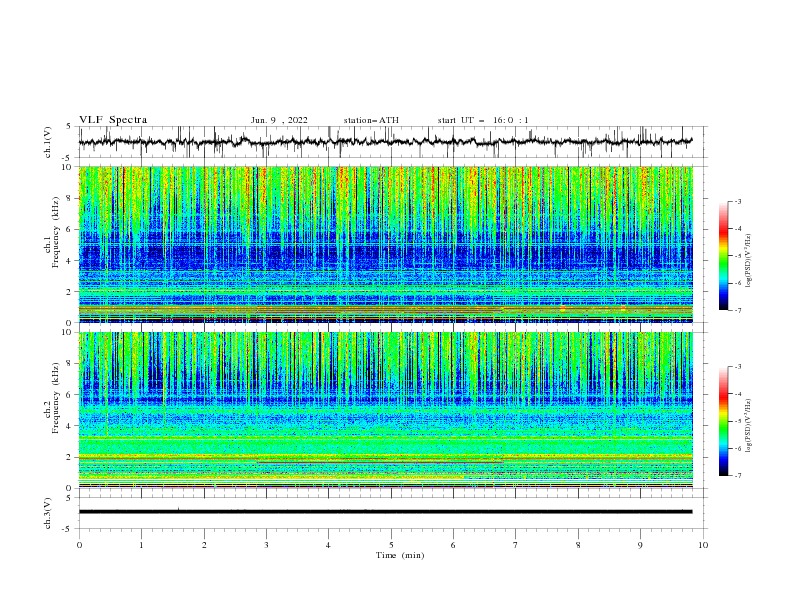
Task: Click the log(PSD) label beside the ch.2 colorbar
Action: coord(749,425)
